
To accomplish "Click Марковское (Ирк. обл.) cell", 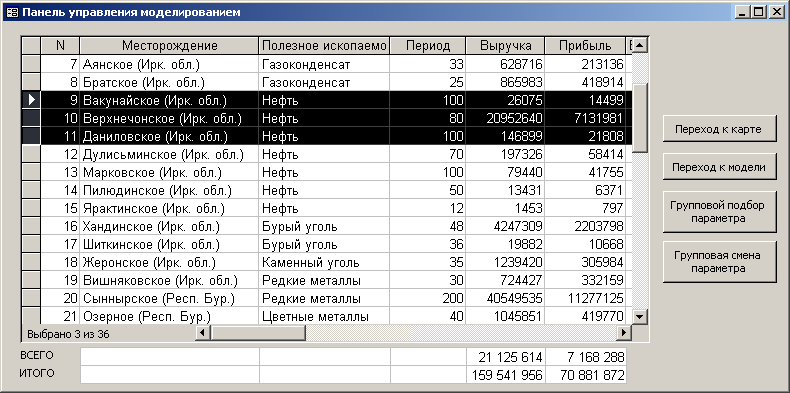I will pos(169,172).
